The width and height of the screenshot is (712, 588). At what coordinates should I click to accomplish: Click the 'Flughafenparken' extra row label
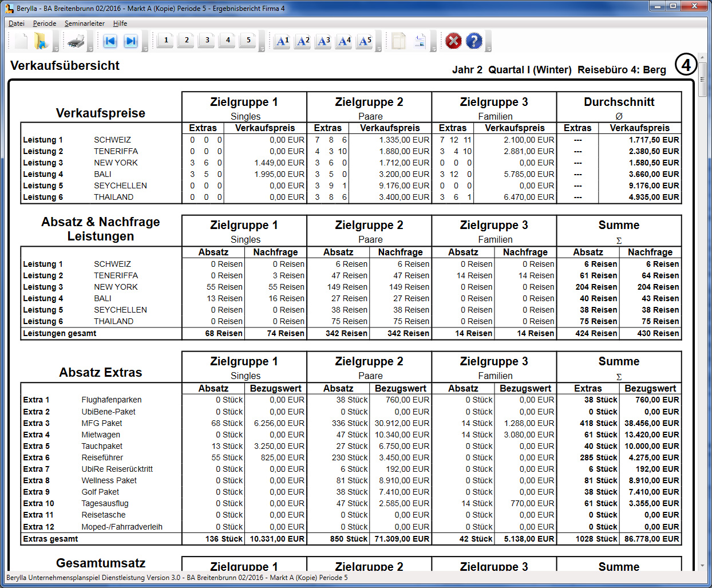112,400
